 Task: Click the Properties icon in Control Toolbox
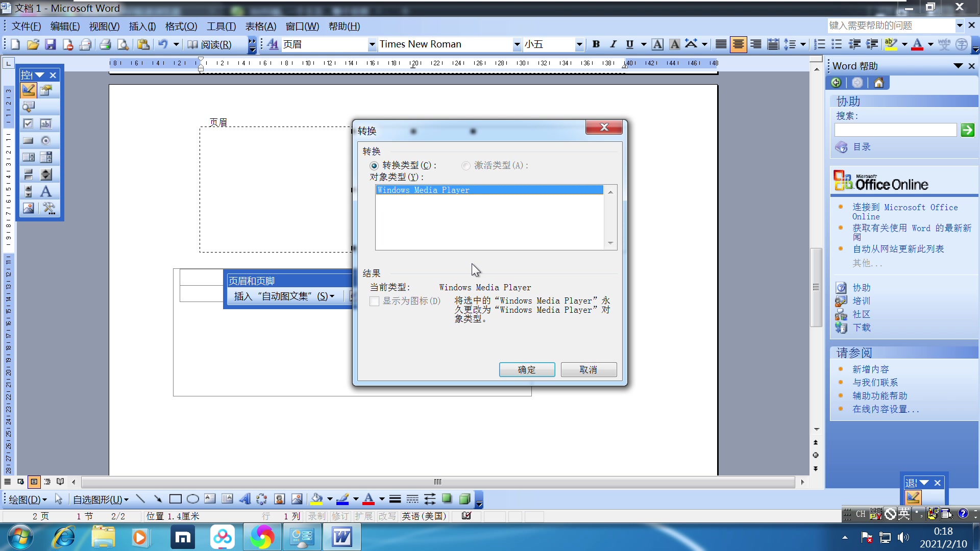tap(46, 90)
